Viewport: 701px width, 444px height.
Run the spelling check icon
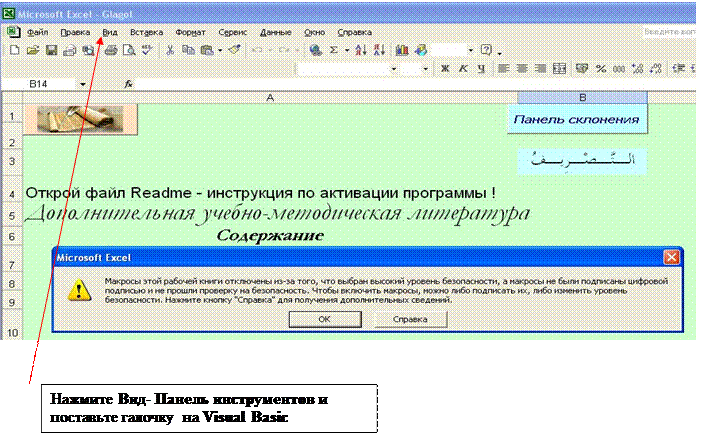click(x=147, y=50)
